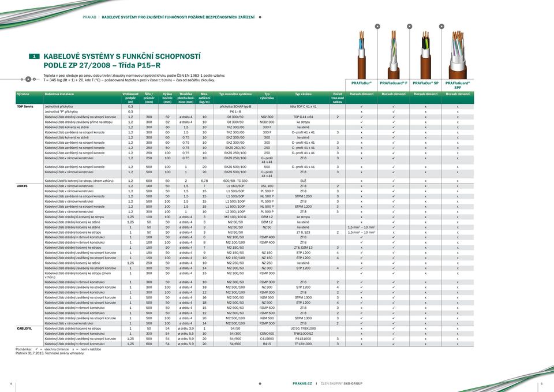Image resolution: width=554 pixels, height=392 pixels.
Task: Click the PRAFlaGuard SPF cable image
Action: (458, 55)
